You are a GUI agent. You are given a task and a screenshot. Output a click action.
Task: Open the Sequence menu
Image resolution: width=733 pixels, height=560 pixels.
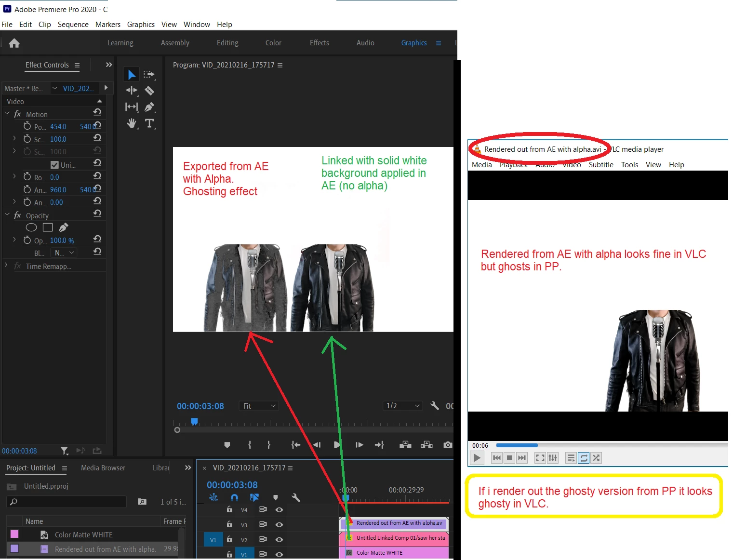tap(73, 25)
